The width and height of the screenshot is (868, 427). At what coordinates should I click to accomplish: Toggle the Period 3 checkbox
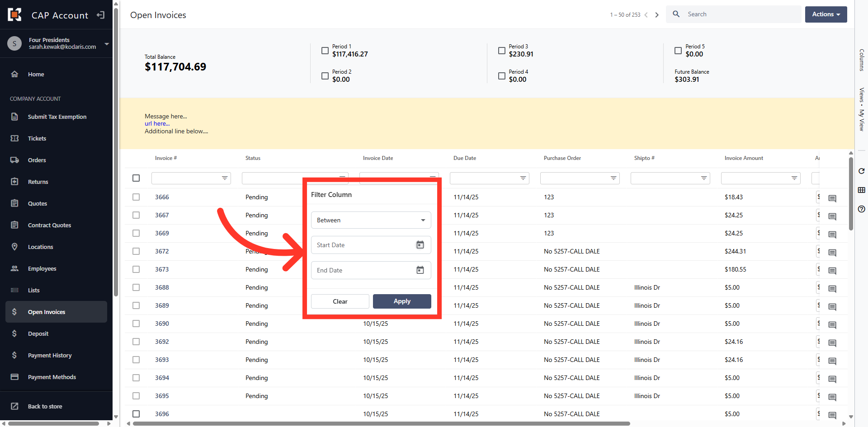point(502,51)
